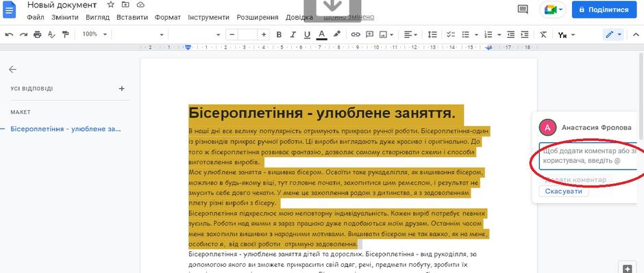The image size is (644, 273).
Task: View cloud save status icon
Action: [140, 5]
